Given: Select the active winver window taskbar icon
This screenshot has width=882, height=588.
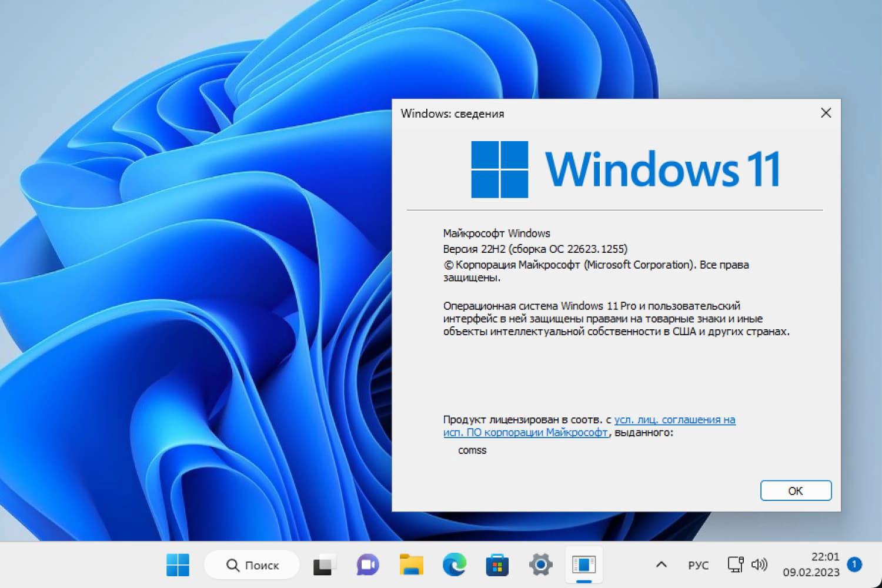Looking at the screenshot, I should coord(584,565).
